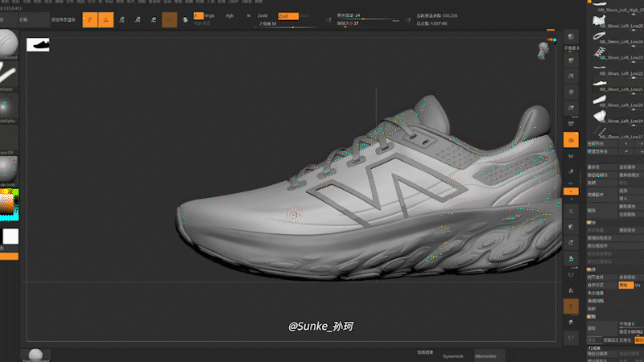Viewport: 644px width, 362px height.
Task: Click the 按组拆分 button
Action: pyautogui.click(x=631, y=230)
